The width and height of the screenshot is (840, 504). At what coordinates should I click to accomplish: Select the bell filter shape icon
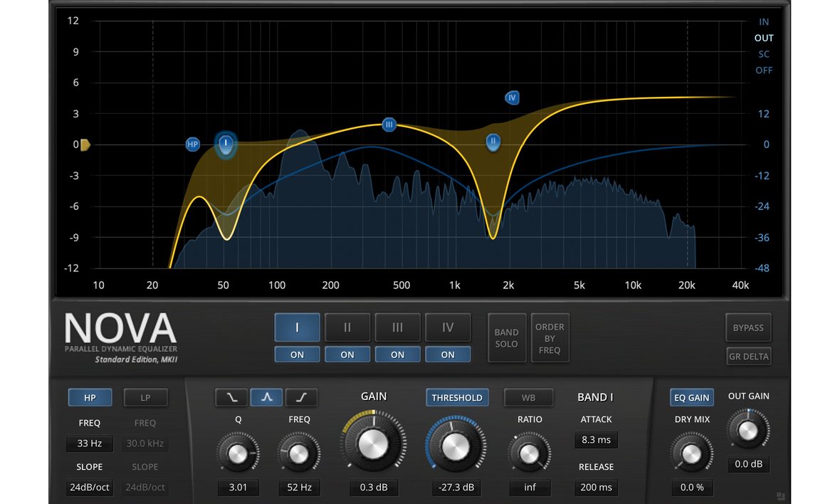[266, 397]
